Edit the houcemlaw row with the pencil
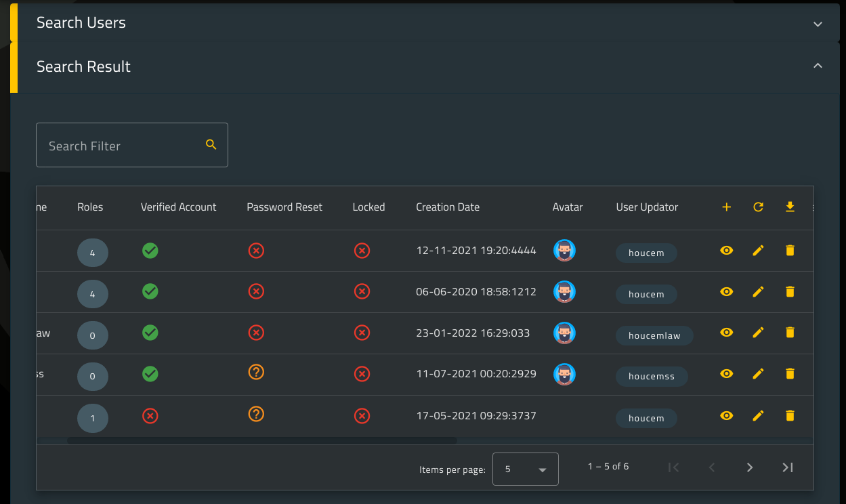This screenshot has width=846, height=504. 759,333
